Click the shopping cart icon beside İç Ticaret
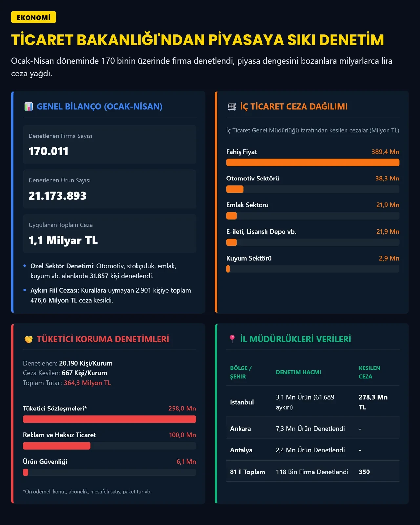 (x=232, y=106)
